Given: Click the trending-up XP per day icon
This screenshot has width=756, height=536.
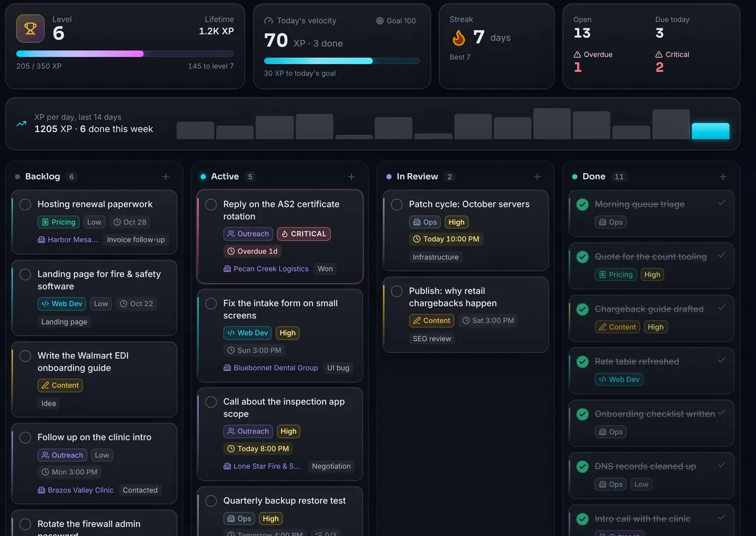Looking at the screenshot, I should click(21, 123).
